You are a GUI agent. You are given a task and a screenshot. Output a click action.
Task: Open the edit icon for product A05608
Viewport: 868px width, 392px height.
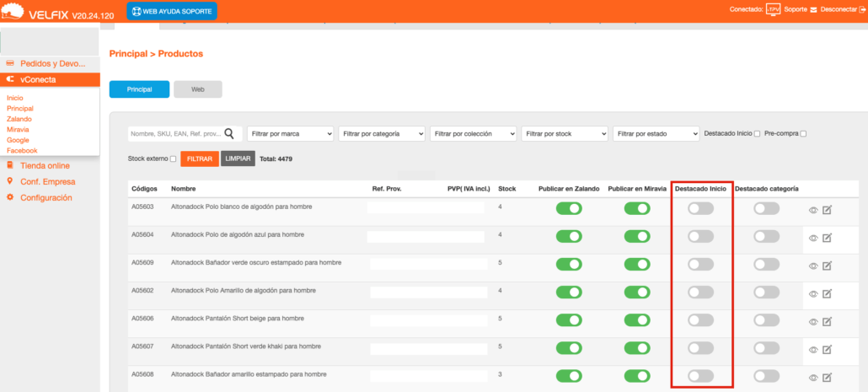(x=827, y=377)
